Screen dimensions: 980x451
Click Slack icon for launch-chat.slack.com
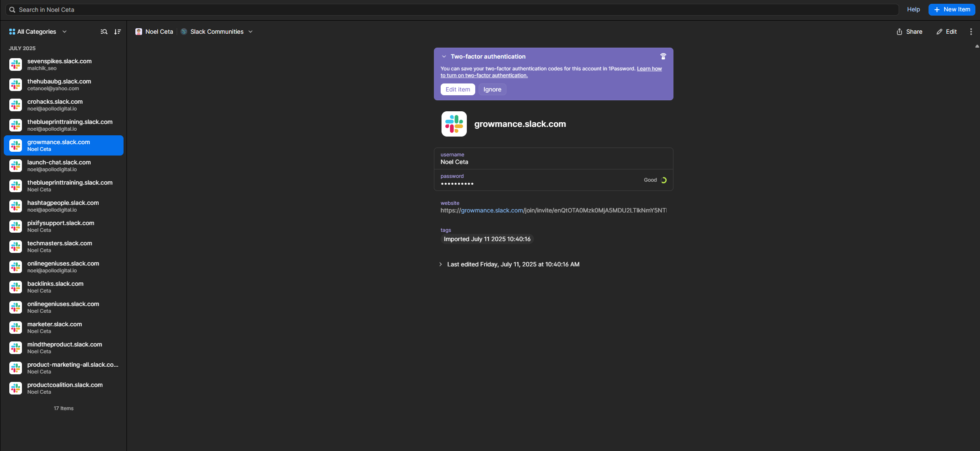point(16,166)
